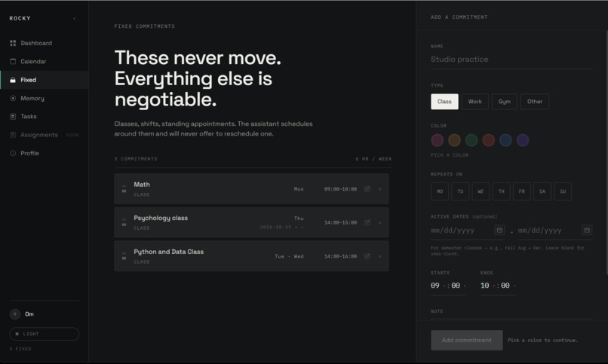Click the Fixed lock icon
608x364 pixels.
pyautogui.click(x=13, y=80)
